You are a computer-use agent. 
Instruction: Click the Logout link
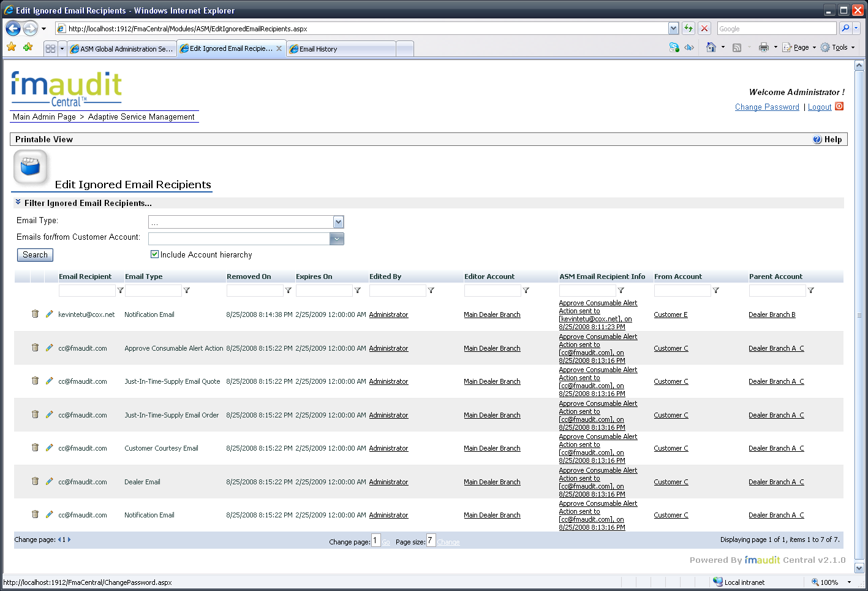(x=820, y=107)
